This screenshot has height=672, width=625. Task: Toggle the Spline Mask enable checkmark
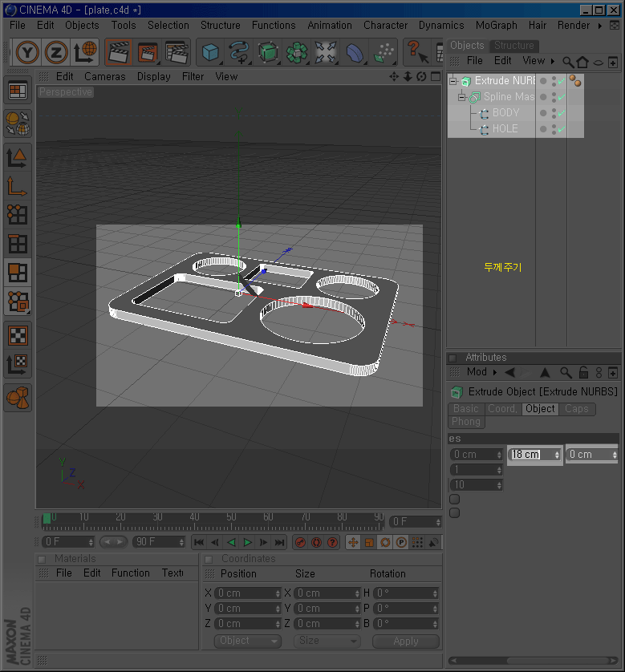click(562, 97)
